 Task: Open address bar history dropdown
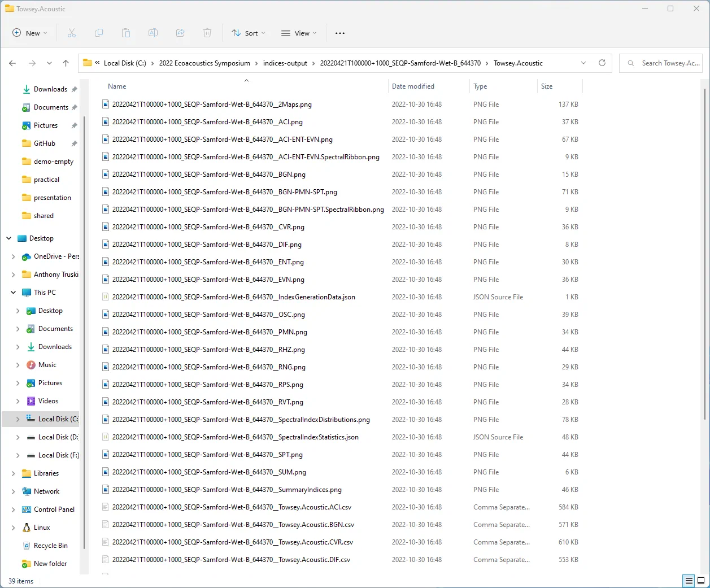[x=583, y=63]
